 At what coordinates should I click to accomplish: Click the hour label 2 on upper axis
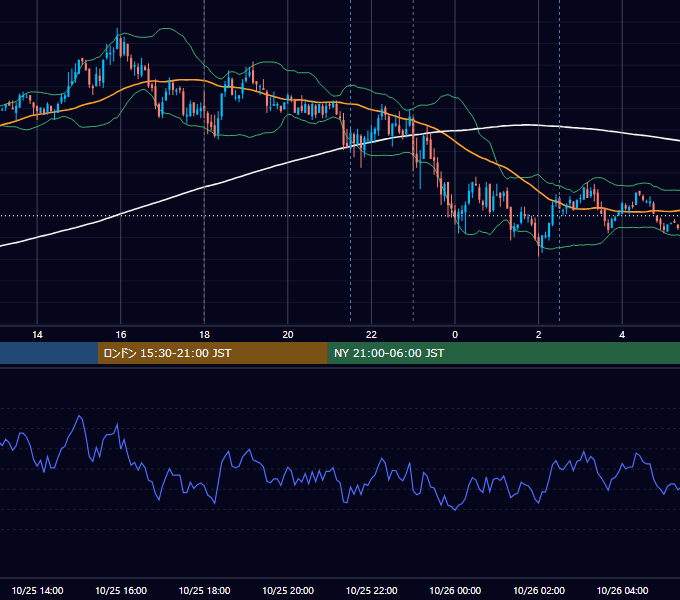[539, 334]
